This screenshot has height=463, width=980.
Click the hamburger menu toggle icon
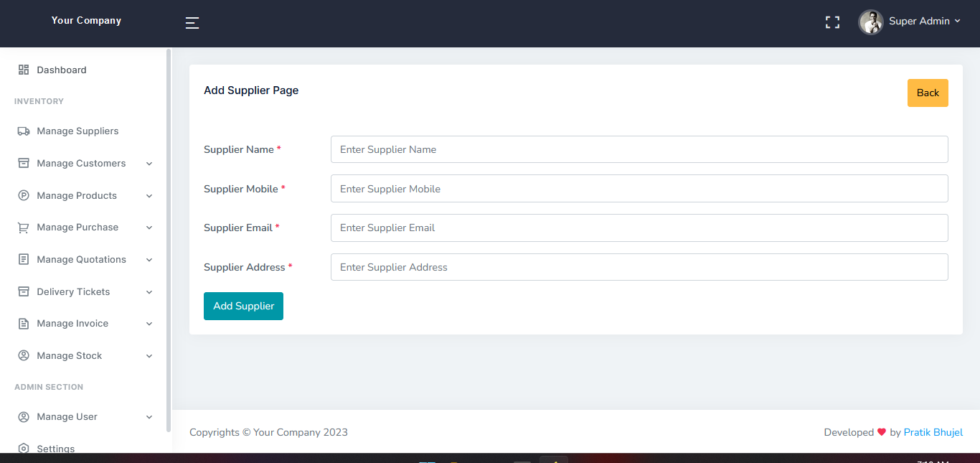coord(192,23)
